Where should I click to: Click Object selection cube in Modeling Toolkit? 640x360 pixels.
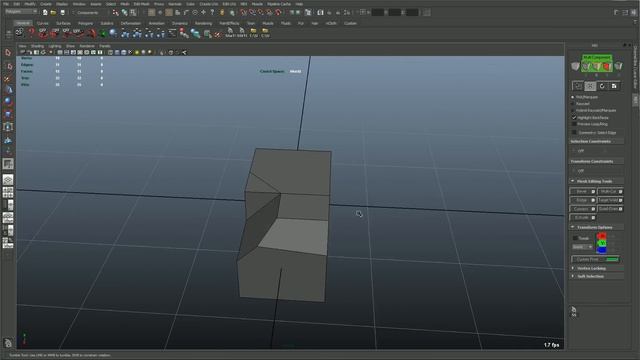[x=575, y=66]
